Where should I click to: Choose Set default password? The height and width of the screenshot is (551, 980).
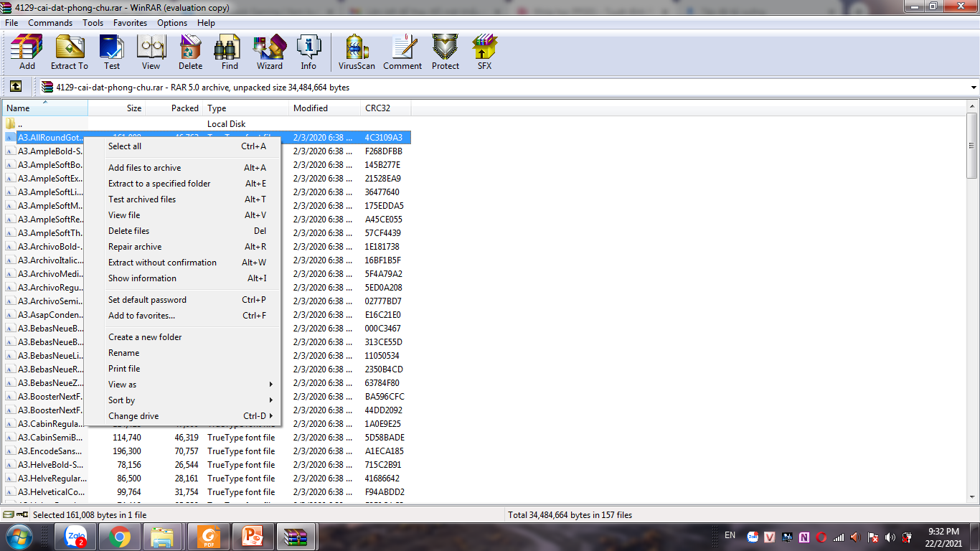(x=182, y=300)
